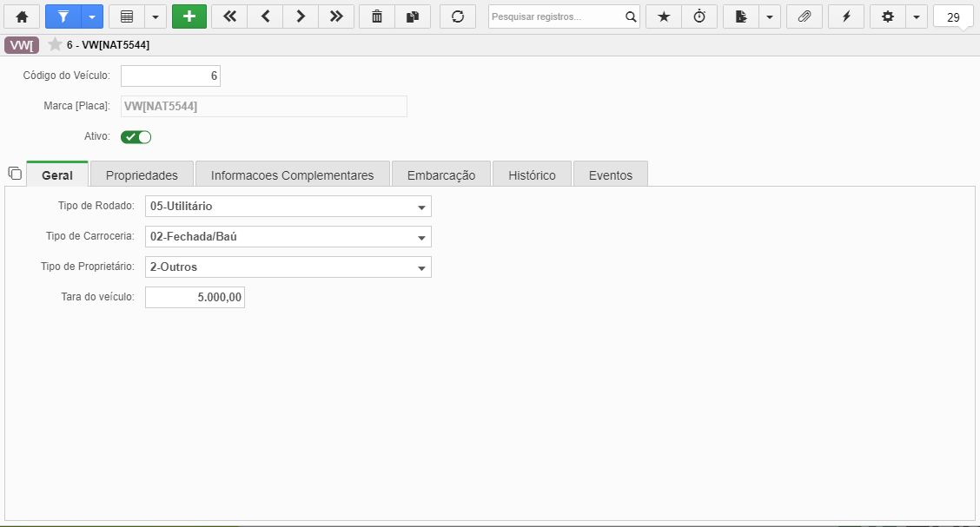Go to the home screen icon
This screenshot has width=980, height=527.
coord(22,16)
